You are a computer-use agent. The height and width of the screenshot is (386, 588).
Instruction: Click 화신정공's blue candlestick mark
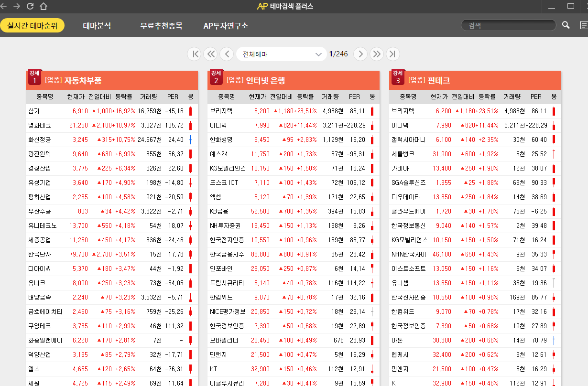[x=190, y=140]
